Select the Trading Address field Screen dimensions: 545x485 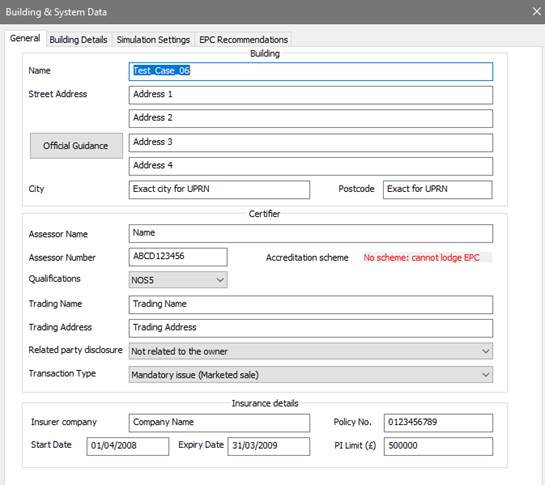(311, 328)
